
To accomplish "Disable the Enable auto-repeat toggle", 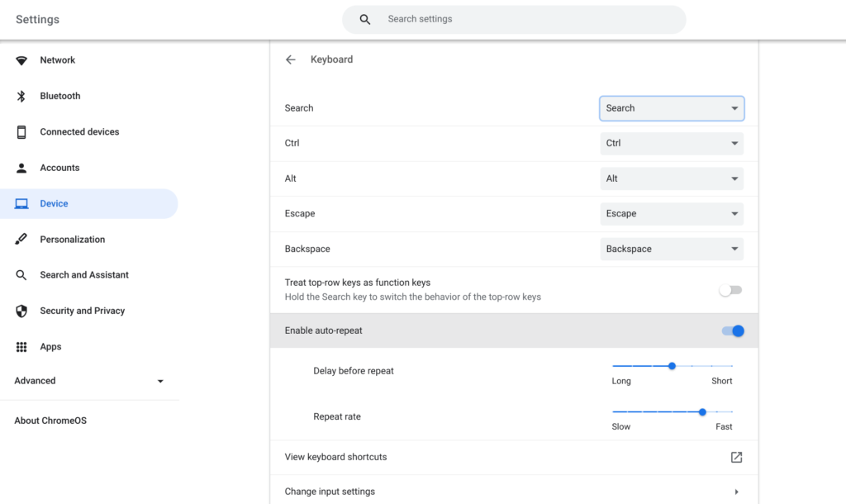I will tap(732, 330).
